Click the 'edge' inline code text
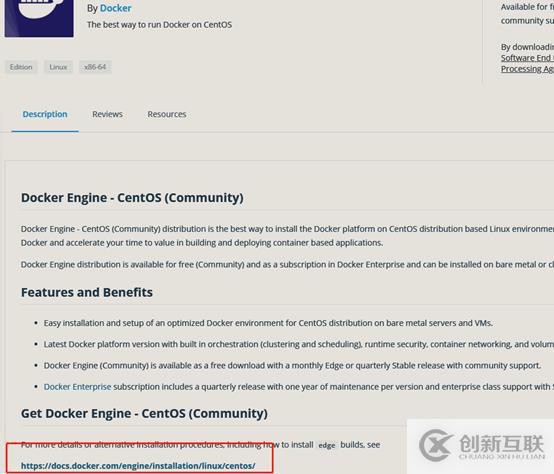The image size is (554, 474). tap(327, 445)
